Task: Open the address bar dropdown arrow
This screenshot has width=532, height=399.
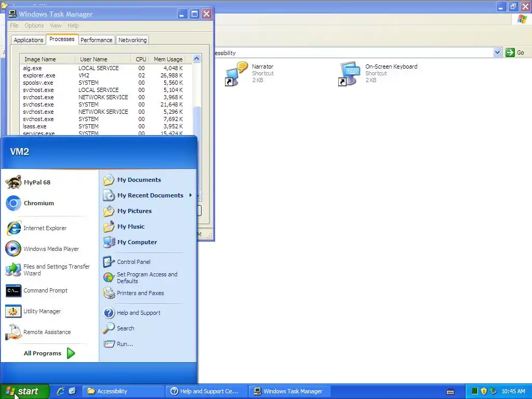Action: click(497, 52)
